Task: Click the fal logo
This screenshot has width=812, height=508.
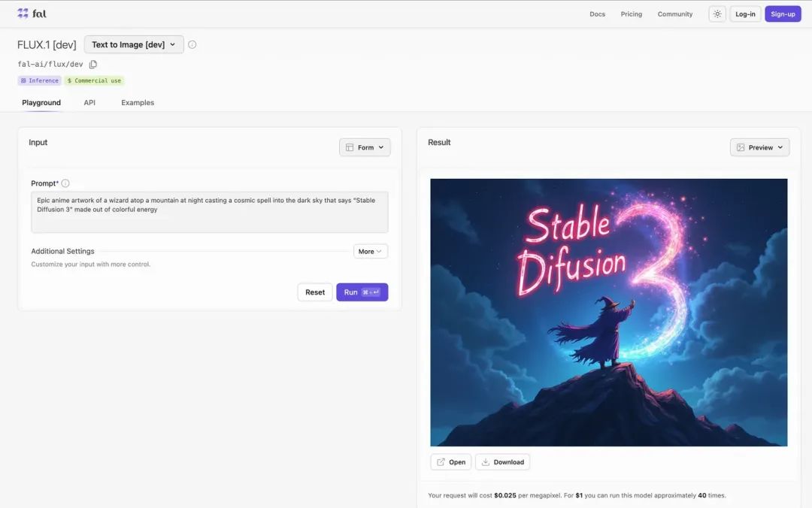Action: tap(32, 14)
